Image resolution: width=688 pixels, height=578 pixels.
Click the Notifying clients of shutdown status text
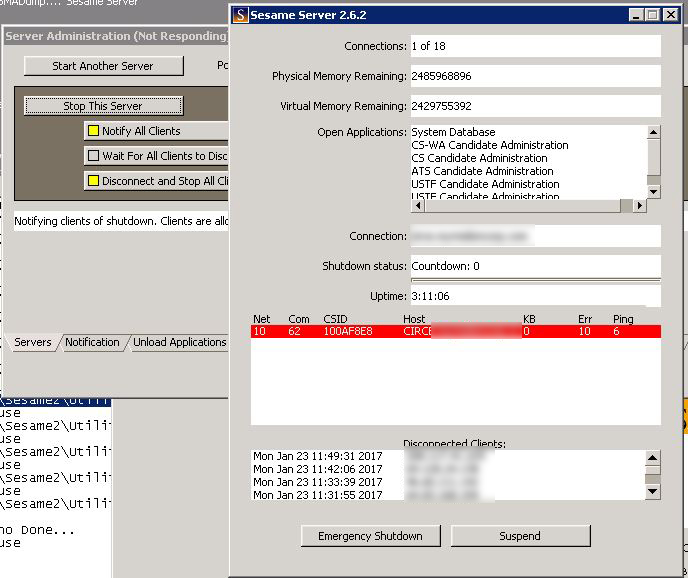click(x=121, y=221)
